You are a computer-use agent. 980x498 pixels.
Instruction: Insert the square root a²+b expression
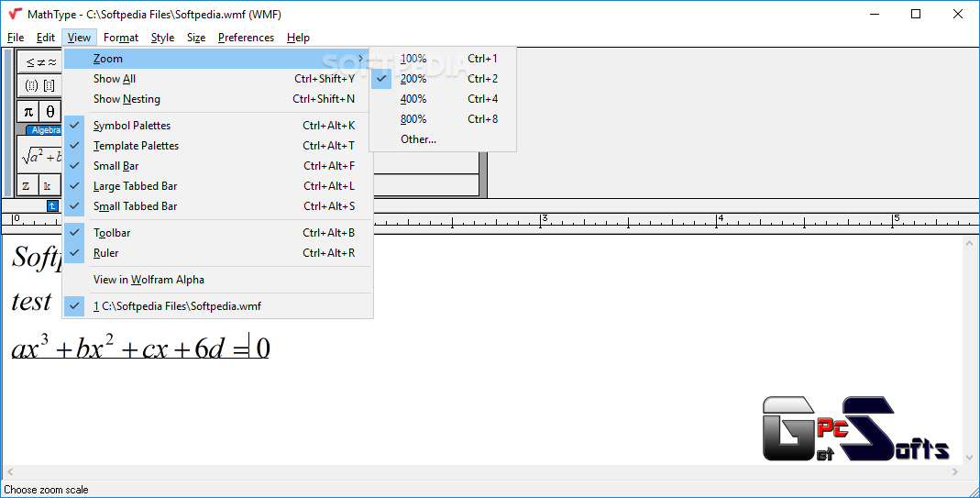pyautogui.click(x=40, y=156)
